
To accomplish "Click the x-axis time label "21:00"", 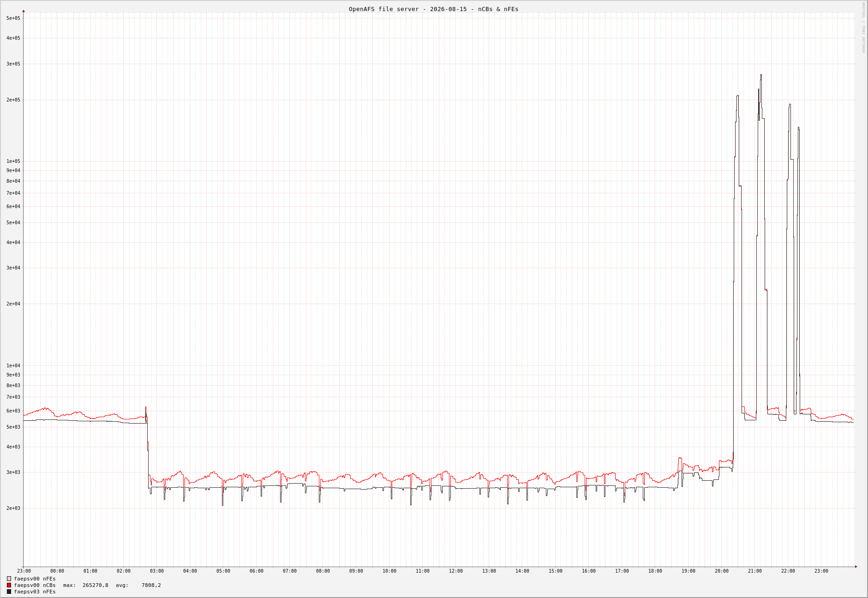I will coord(755,571).
